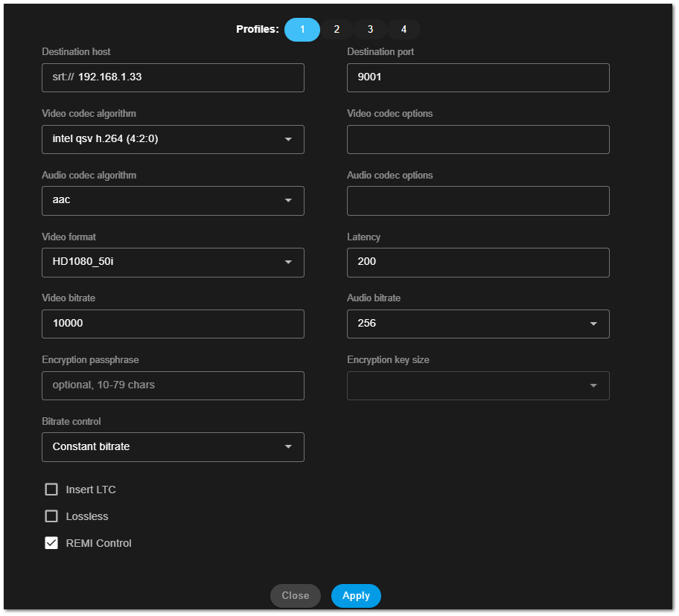Click the Encryption passphrase field

click(173, 385)
